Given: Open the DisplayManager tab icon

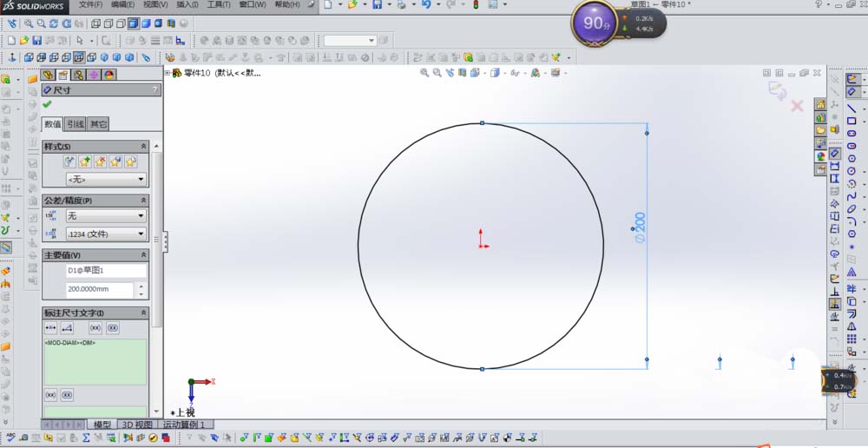Looking at the screenshot, I should click(109, 75).
